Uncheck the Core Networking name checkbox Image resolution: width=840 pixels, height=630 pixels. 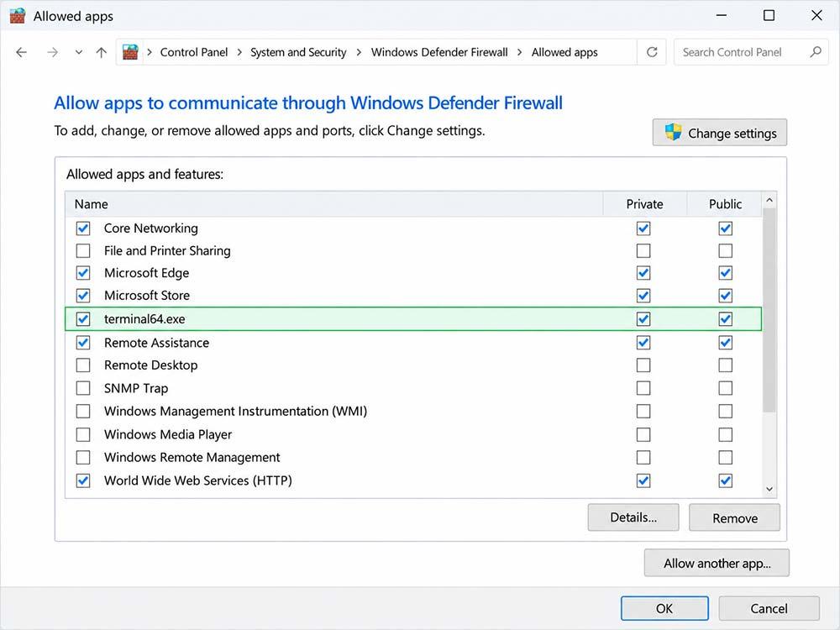[83, 228]
